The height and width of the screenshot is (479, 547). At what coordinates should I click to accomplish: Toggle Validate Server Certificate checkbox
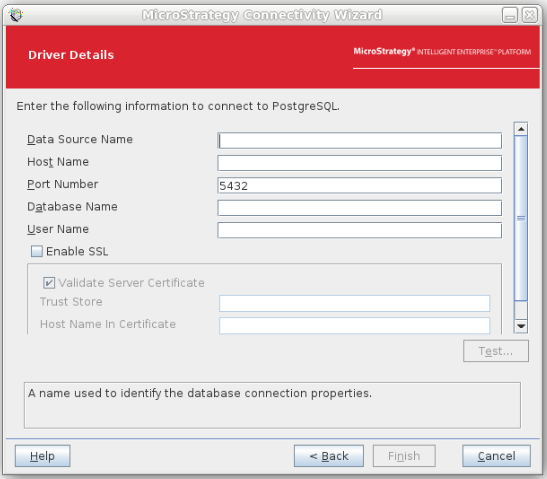[49, 283]
